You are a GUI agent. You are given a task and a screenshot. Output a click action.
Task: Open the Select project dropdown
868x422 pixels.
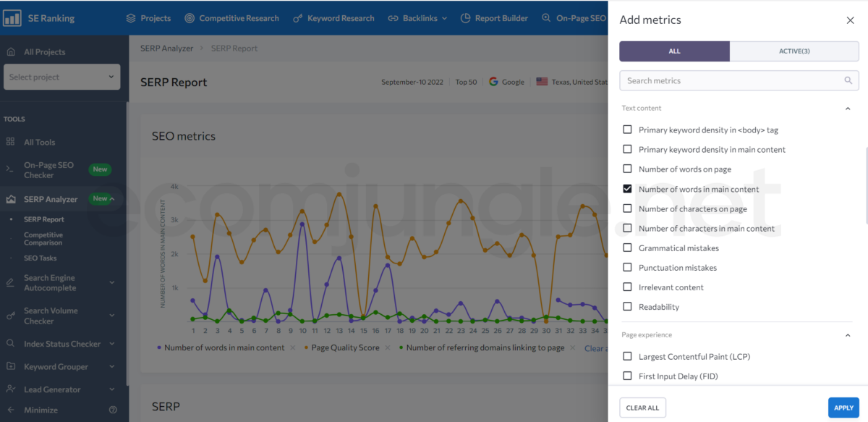point(61,77)
